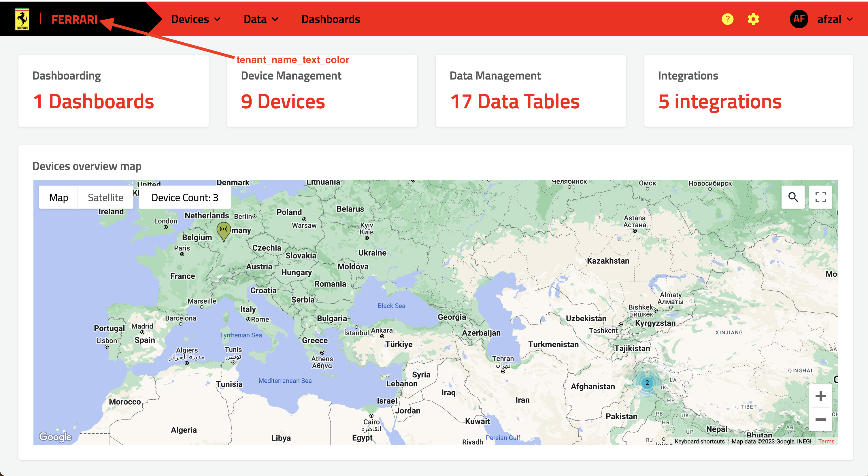
Task: Expand the Devices dropdown menu
Action: 196,19
